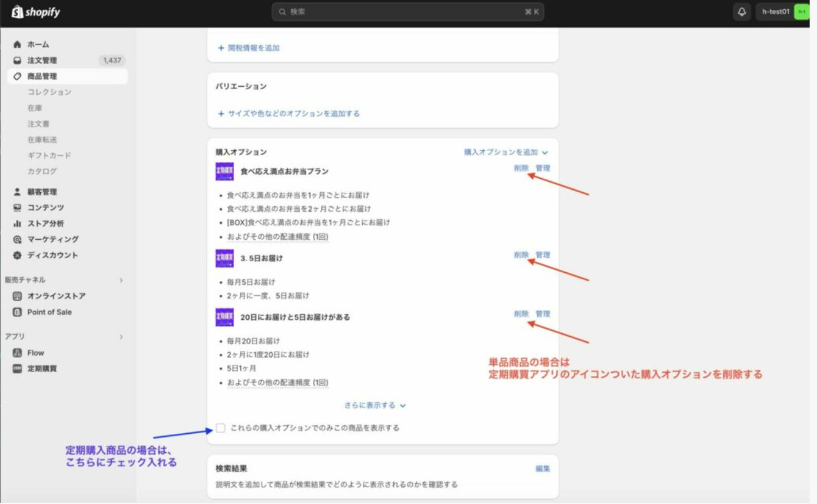Click the search magnifier icon

point(282,12)
